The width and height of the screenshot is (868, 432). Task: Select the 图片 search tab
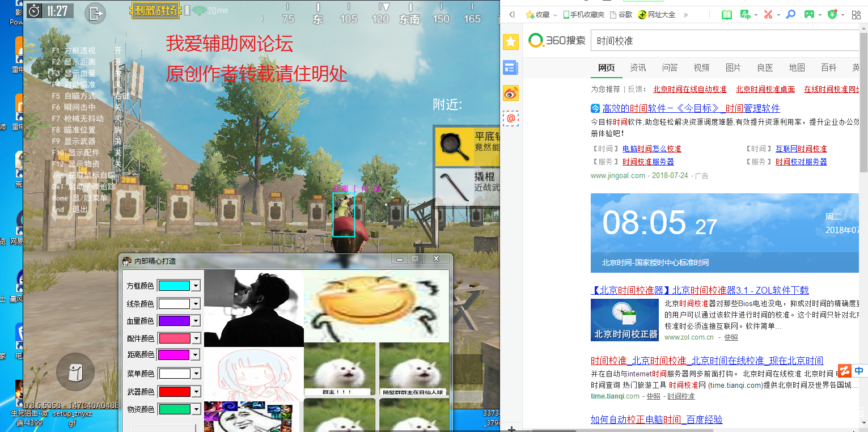pyautogui.click(x=733, y=67)
